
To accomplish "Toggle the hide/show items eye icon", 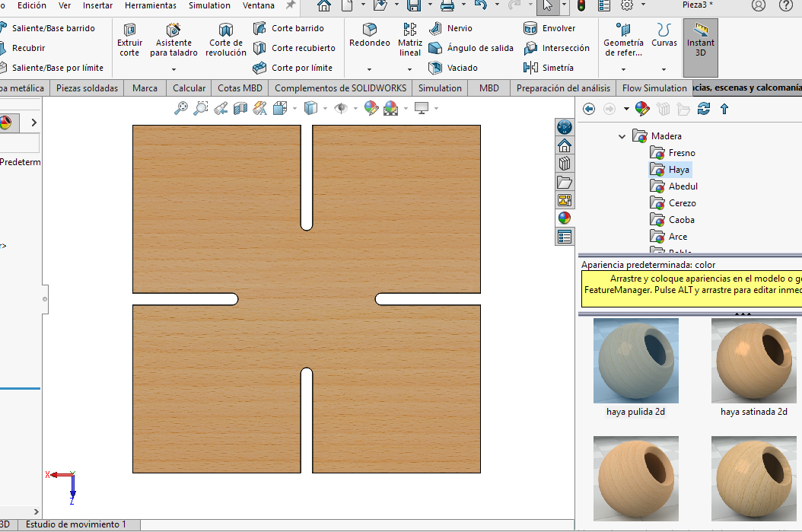I will [x=340, y=107].
